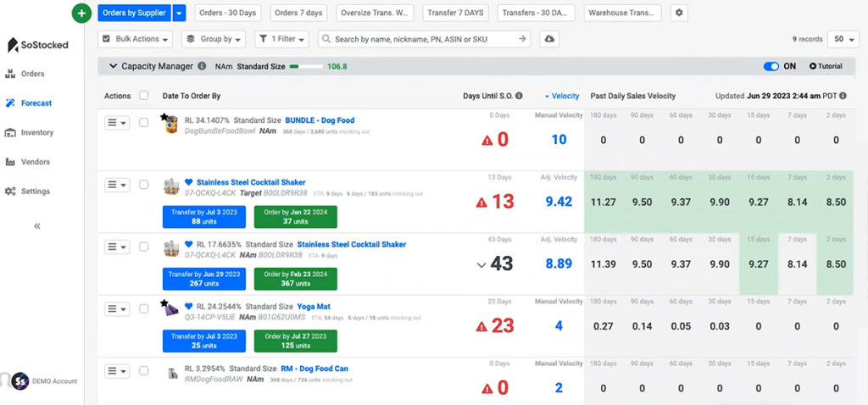Viewport: 868px width, 405px height.
Task: Click the RM - Dog Food Can product image
Action: [173, 374]
